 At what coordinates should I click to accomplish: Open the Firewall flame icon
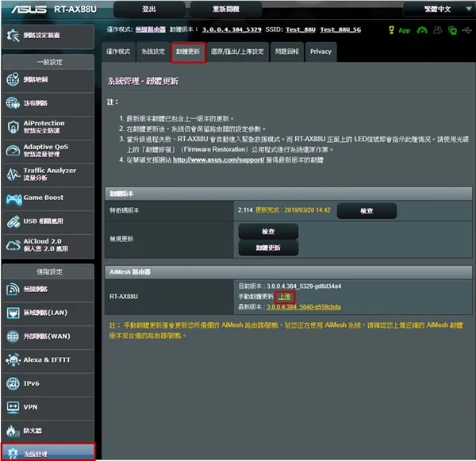(x=13, y=431)
